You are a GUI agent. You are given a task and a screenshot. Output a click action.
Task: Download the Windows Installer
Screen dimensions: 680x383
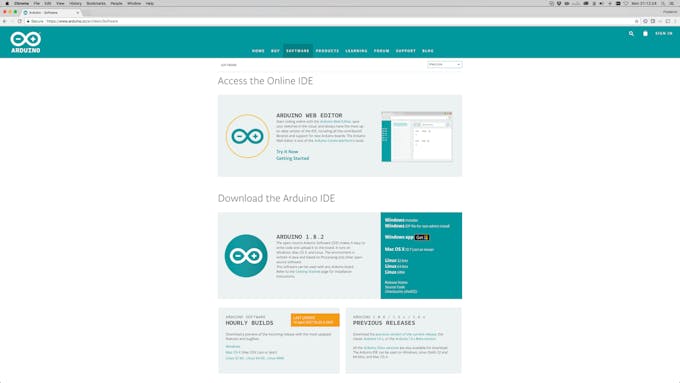(401, 220)
